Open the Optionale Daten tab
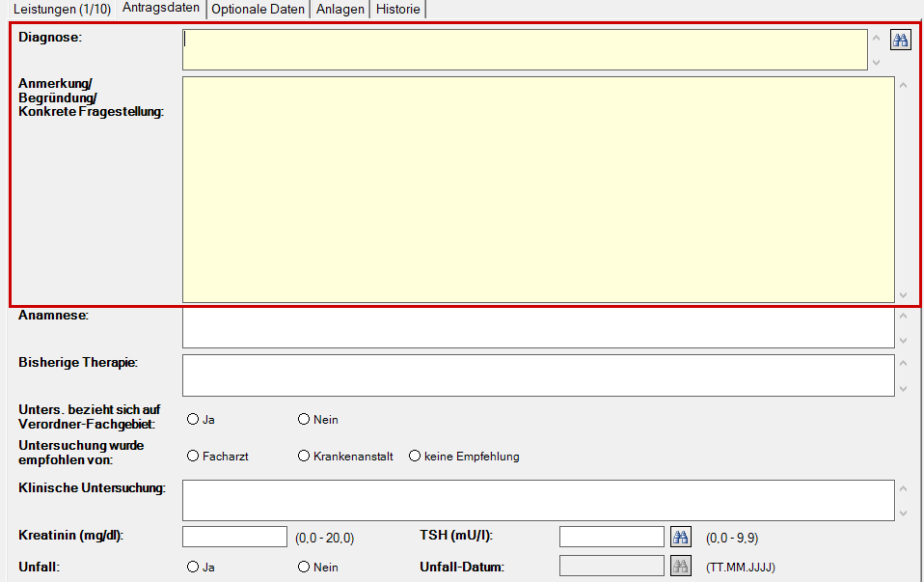This screenshot has height=582, width=924. (x=258, y=10)
